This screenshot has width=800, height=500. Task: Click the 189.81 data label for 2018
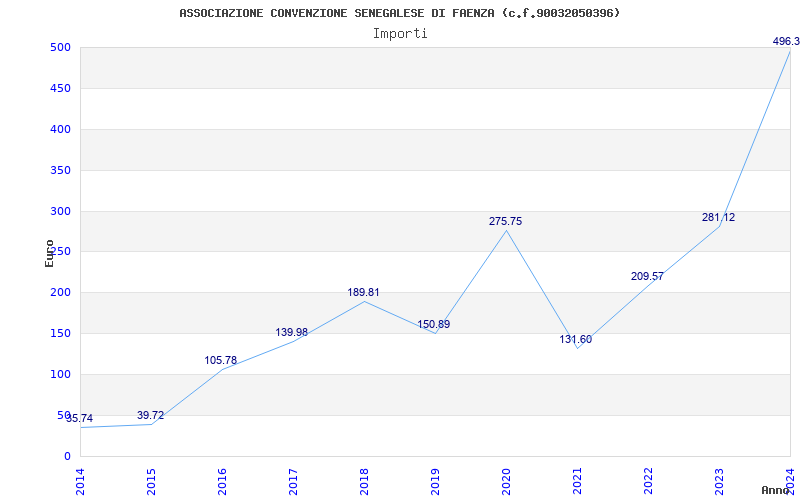coord(363,292)
